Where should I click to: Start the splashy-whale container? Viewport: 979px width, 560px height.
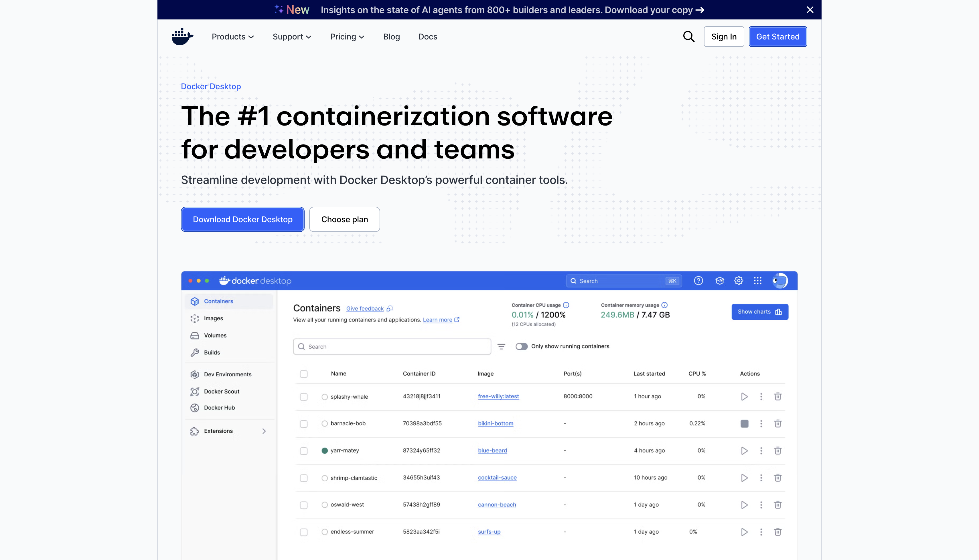[x=744, y=396]
